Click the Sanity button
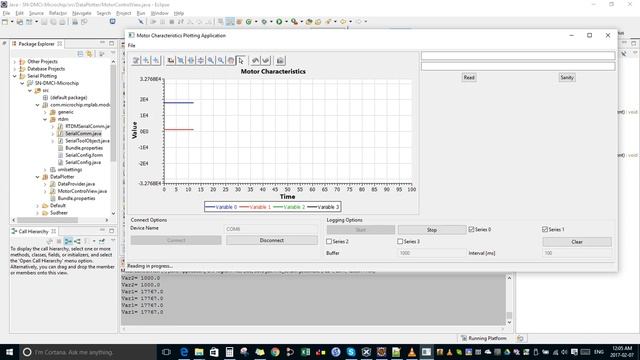 (567, 78)
